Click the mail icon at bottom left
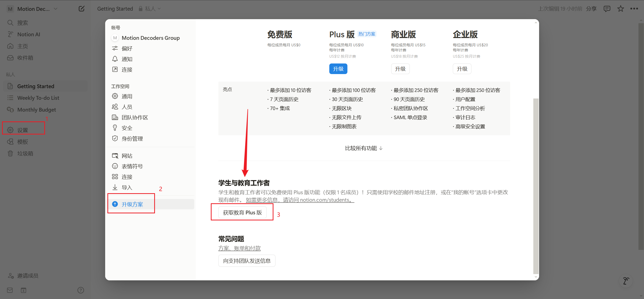Screen dimensions: 644x299 point(10,290)
